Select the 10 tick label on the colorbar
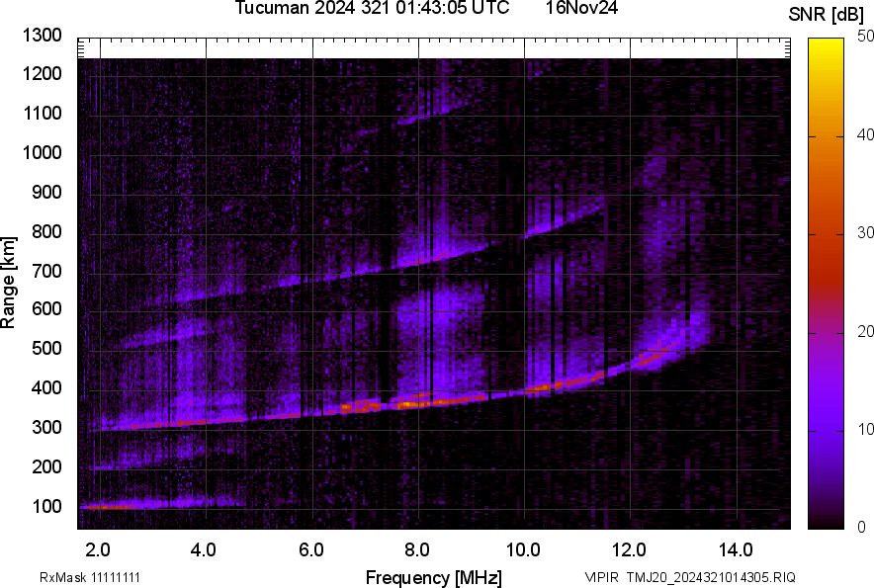The height and width of the screenshot is (588, 874). [x=865, y=429]
